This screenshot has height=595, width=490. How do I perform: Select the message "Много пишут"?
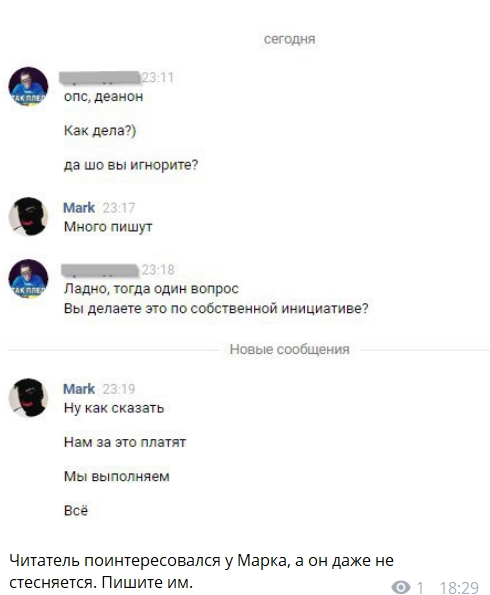pyautogui.click(x=108, y=227)
